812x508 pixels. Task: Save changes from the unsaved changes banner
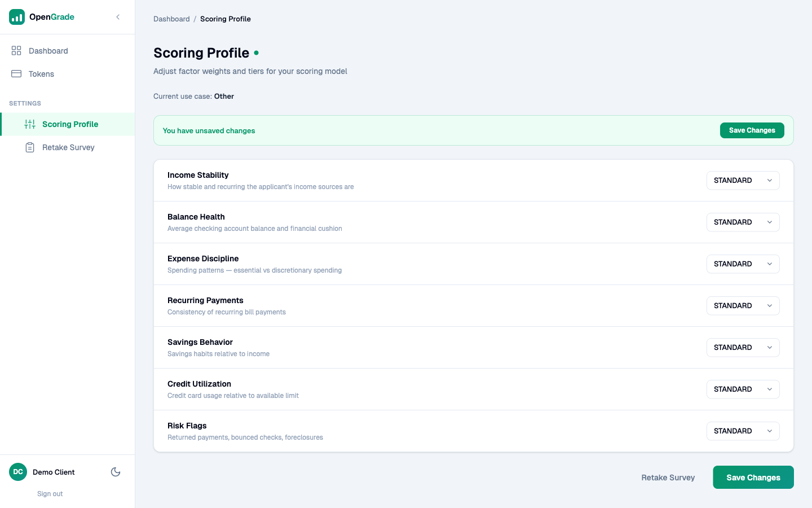[x=752, y=130]
